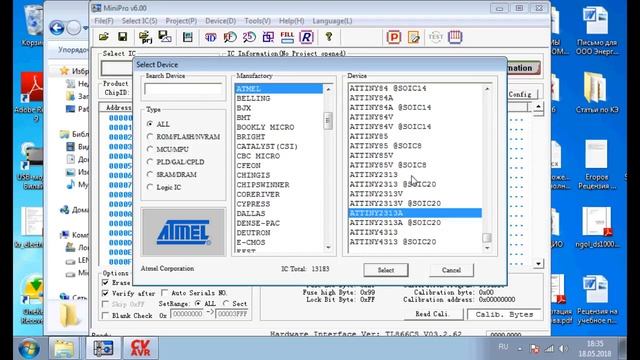Select DALLAS in the Manufactory list
Viewport: 640px width, 360px height.
point(251,213)
